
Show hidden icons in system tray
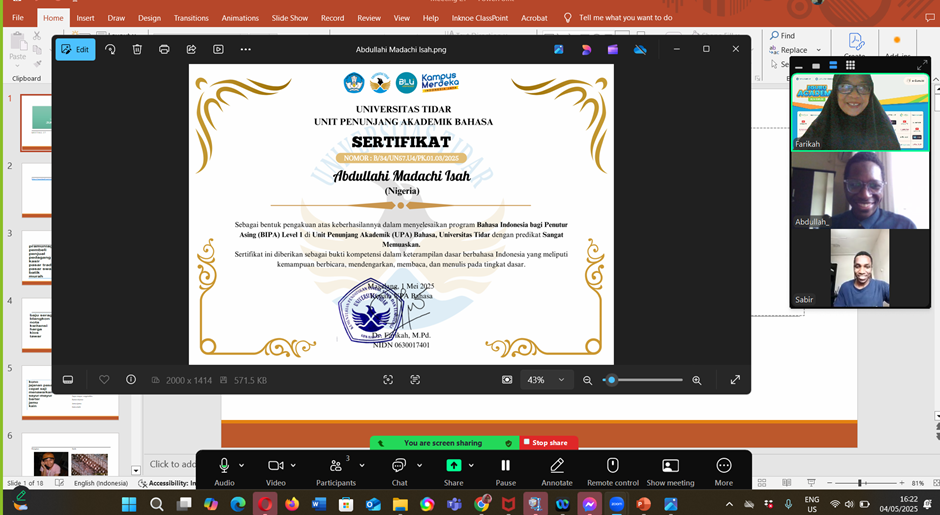pos(730,504)
